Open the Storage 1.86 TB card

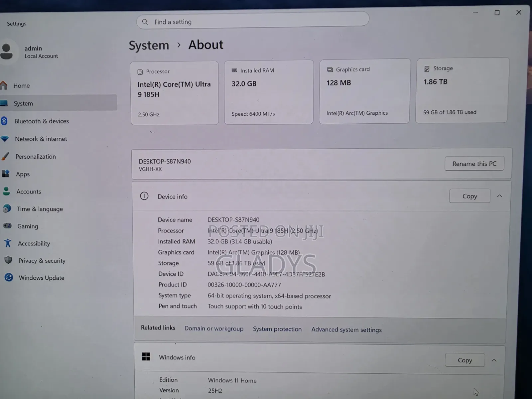pyautogui.click(x=462, y=90)
